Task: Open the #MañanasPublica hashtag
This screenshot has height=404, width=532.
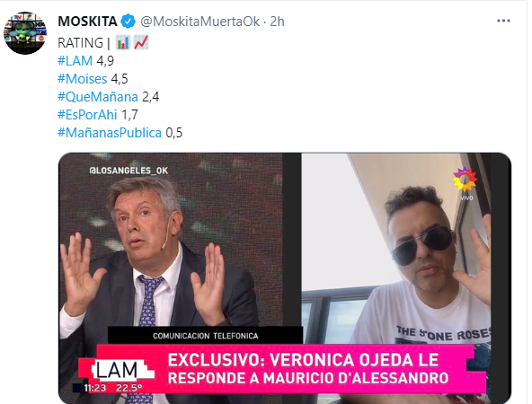Action: (110, 133)
